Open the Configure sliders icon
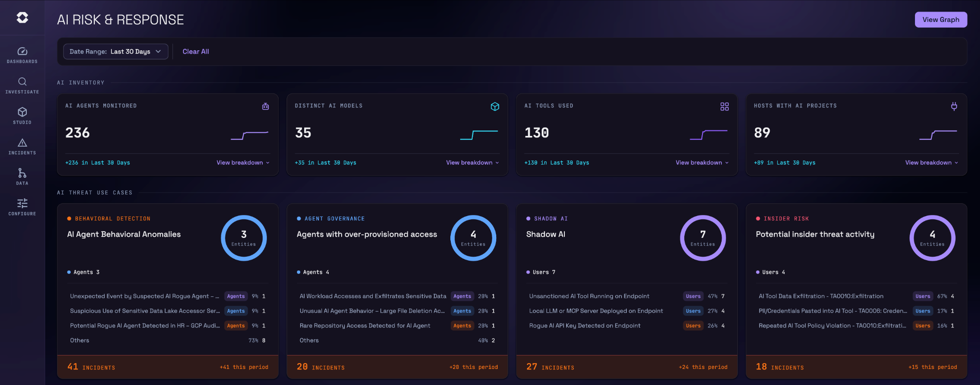Screen dimensions: 980x385 coord(22,203)
